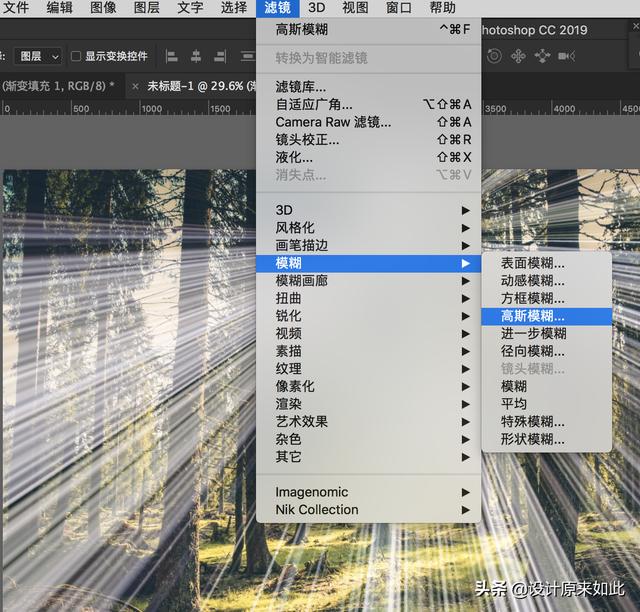Open the 选择 menu
Screen dimensions: 640x612
point(234,7)
